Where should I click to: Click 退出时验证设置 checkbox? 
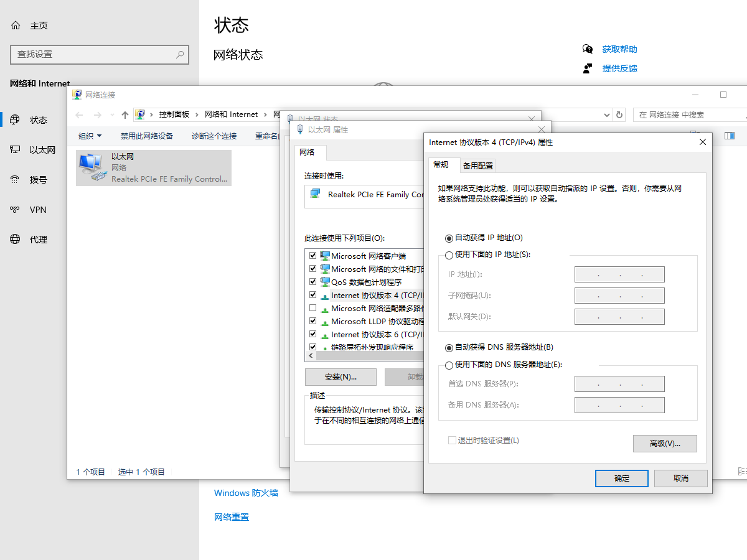tap(452, 441)
